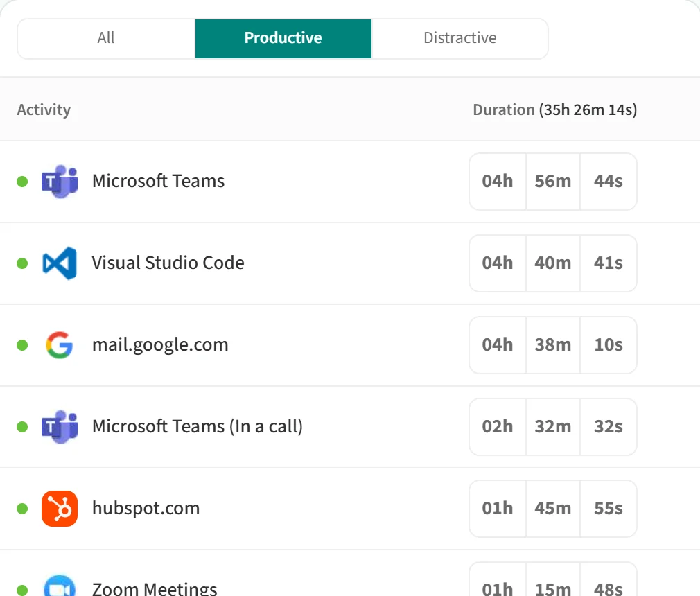Click the 04h 56m 44s duration
Image resolution: width=700 pixels, height=596 pixels.
pos(552,182)
